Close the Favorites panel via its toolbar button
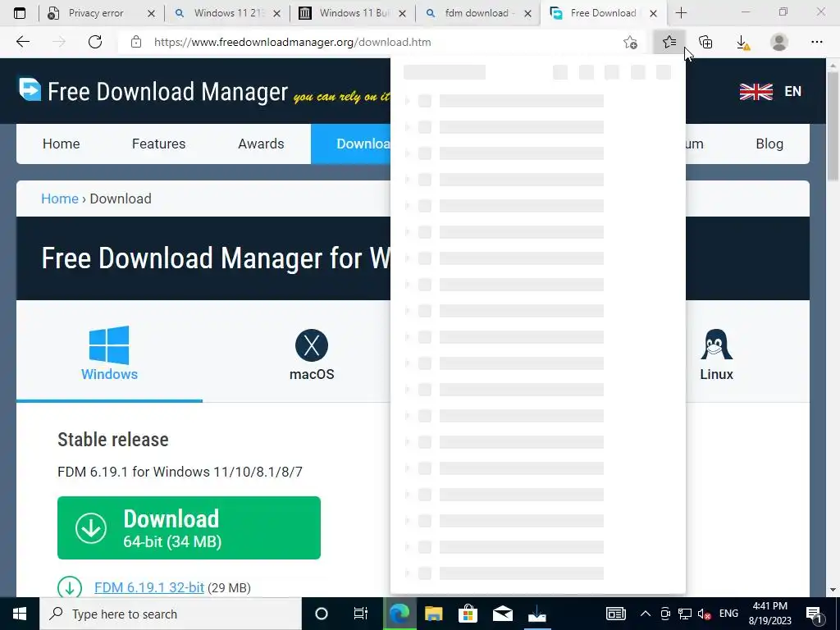 pyautogui.click(x=669, y=42)
